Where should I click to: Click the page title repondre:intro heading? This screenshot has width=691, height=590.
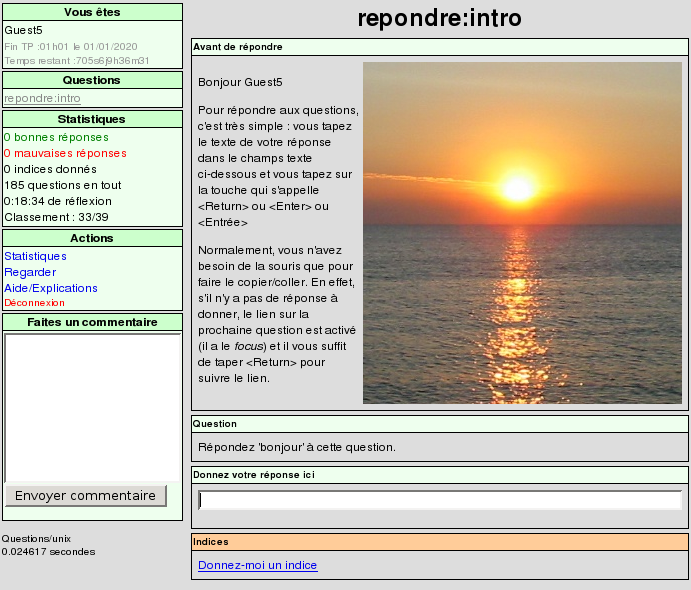439,19
